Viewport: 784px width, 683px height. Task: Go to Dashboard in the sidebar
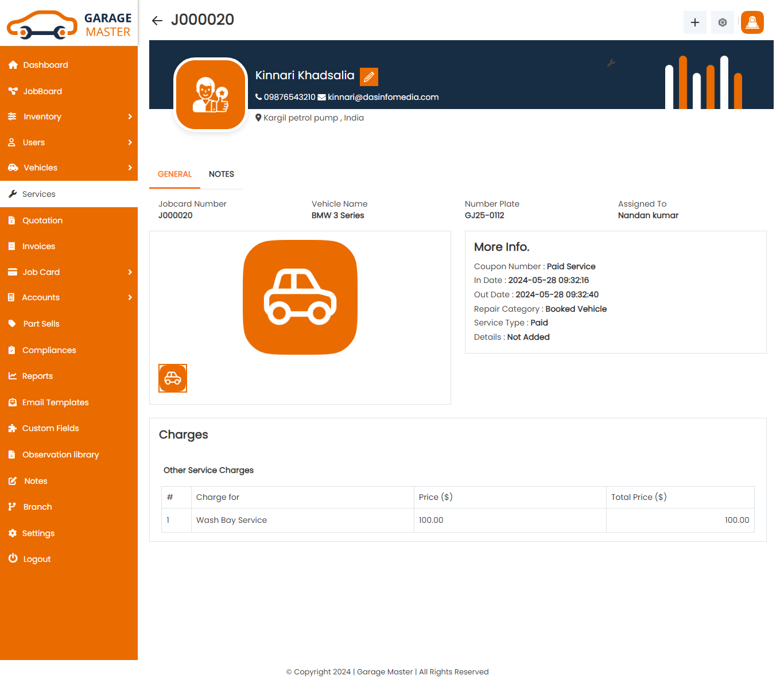(45, 65)
